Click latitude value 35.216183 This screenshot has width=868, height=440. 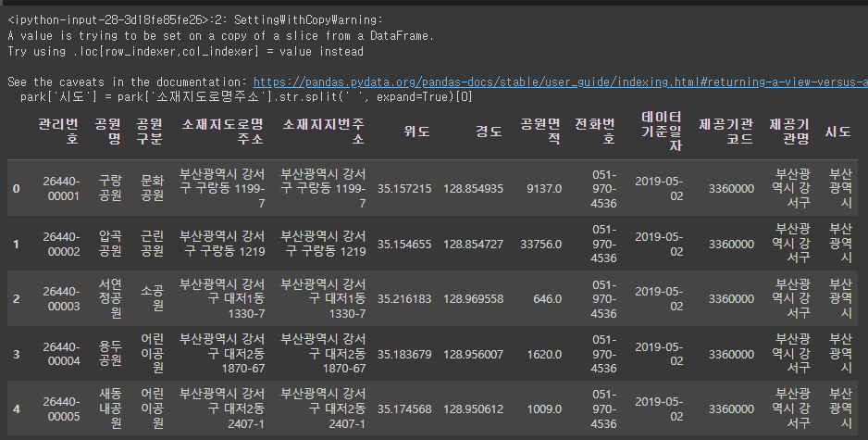click(x=404, y=298)
